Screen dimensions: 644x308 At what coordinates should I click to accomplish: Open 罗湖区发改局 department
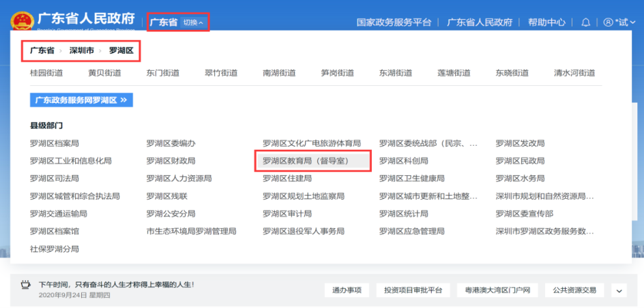pos(521,144)
